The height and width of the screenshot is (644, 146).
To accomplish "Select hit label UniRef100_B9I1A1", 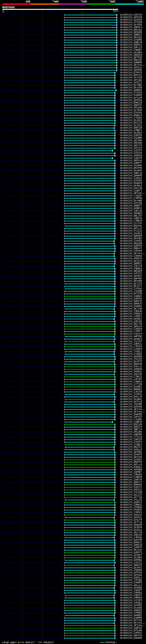I will (x=131, y=37).
